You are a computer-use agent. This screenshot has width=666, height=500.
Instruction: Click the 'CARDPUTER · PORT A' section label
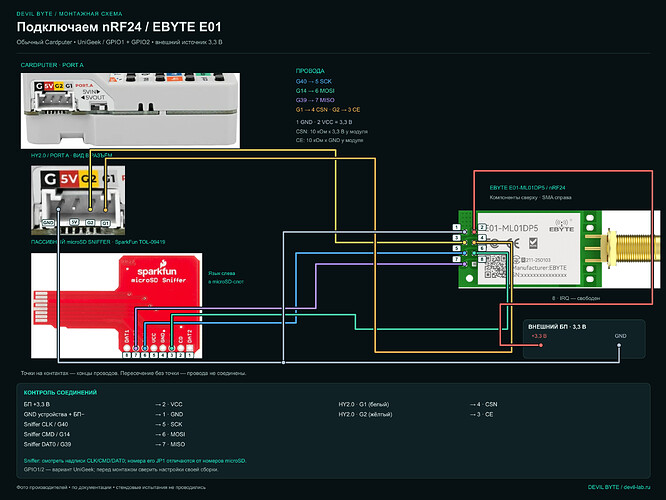(52, 65)
